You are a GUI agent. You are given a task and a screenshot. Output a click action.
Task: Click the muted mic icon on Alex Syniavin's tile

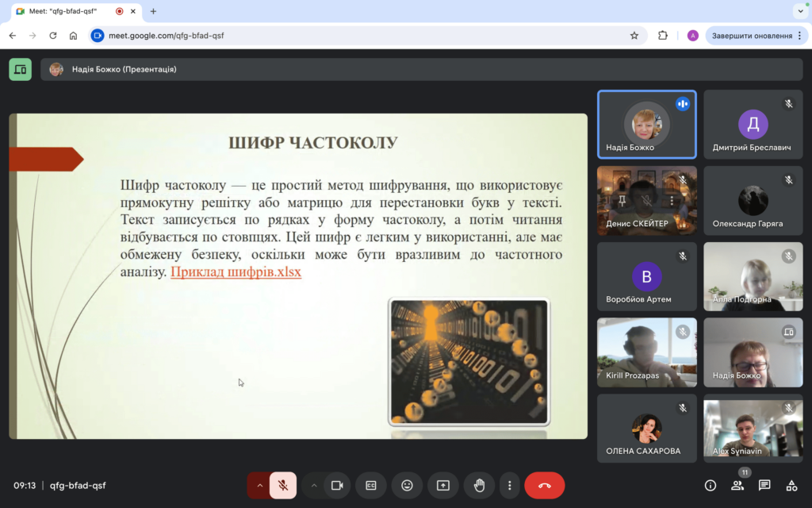(789, 409)
